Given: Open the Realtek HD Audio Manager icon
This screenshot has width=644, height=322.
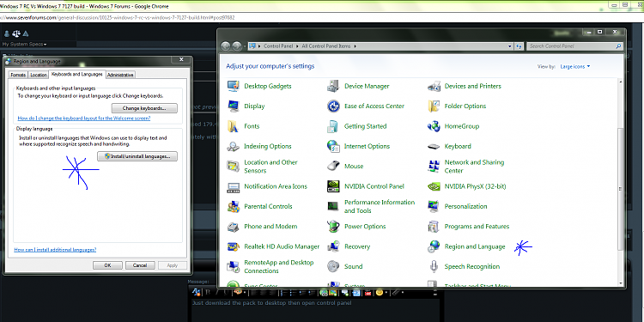Looking at the screenshot, I should tap(234, 246).
